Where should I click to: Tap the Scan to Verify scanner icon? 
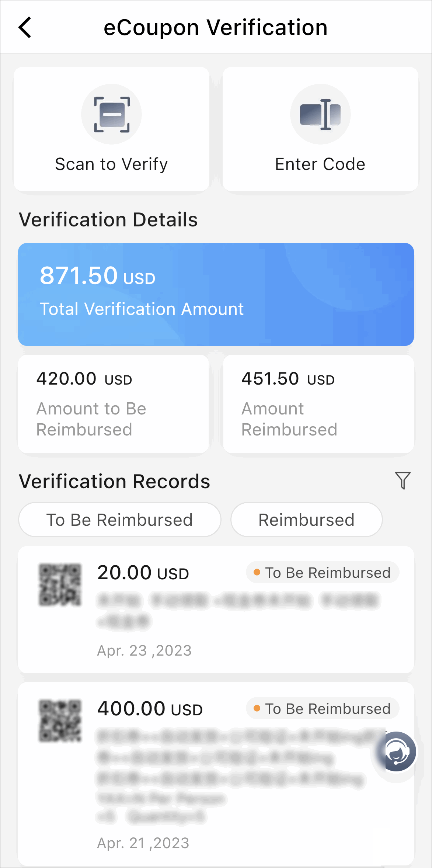coord(112,114)
